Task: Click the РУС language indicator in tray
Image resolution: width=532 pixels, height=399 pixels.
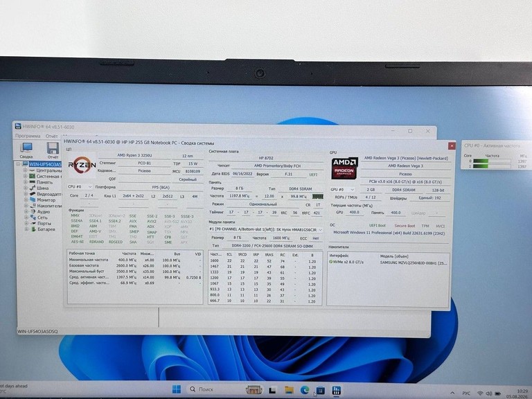Action: click(466, 393)
